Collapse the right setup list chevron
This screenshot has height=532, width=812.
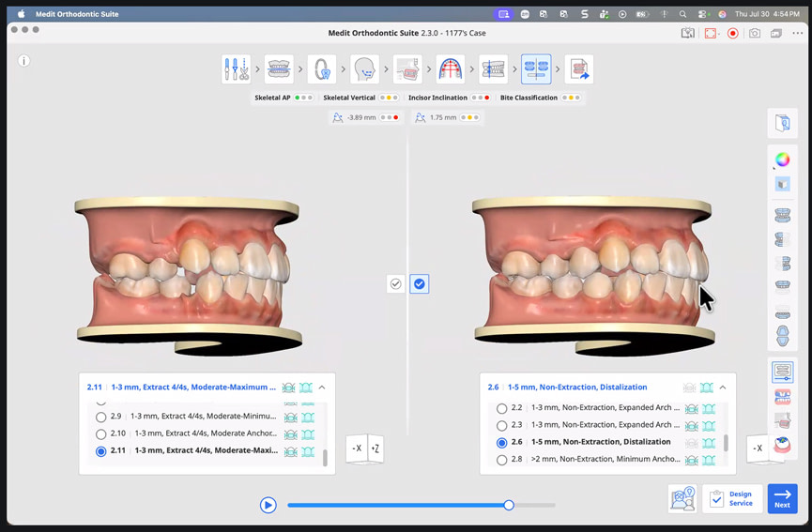point(723,388)
